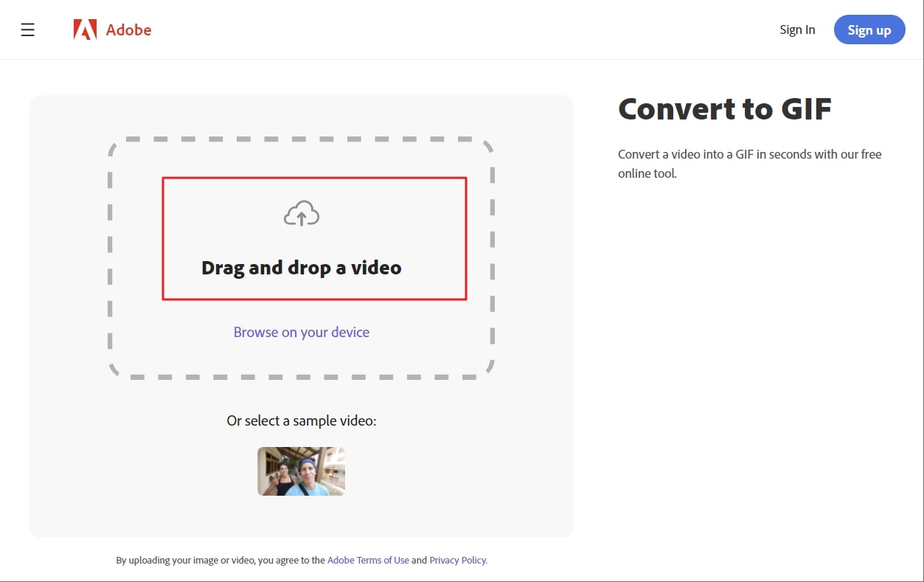Click the 'online tool.' text in description
This screenshot has width=924, height=582.
(x=647, y=174)
